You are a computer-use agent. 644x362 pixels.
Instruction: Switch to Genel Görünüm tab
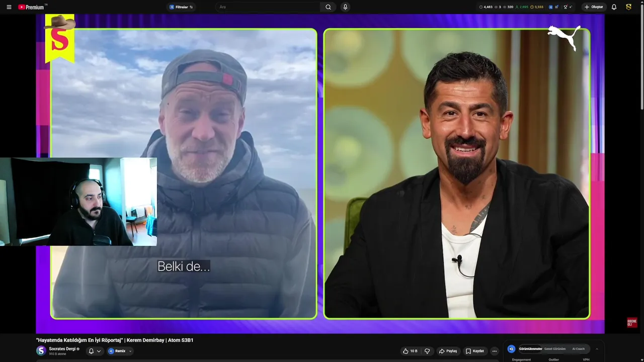coord(555,349)
